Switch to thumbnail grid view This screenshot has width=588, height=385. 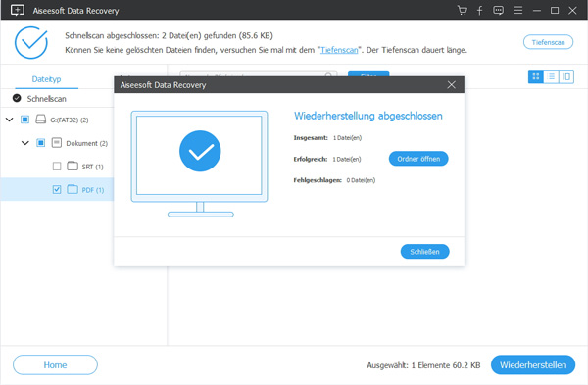coord(536,76)
